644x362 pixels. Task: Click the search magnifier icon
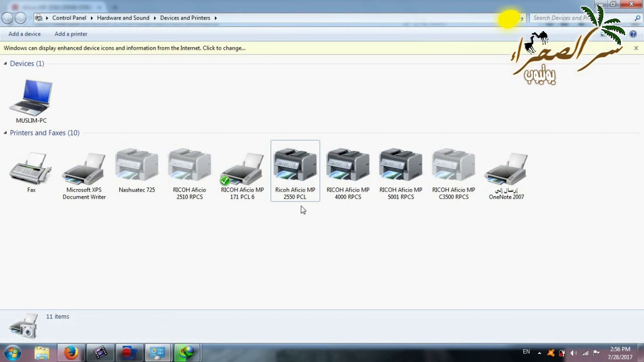pos(637,18)
